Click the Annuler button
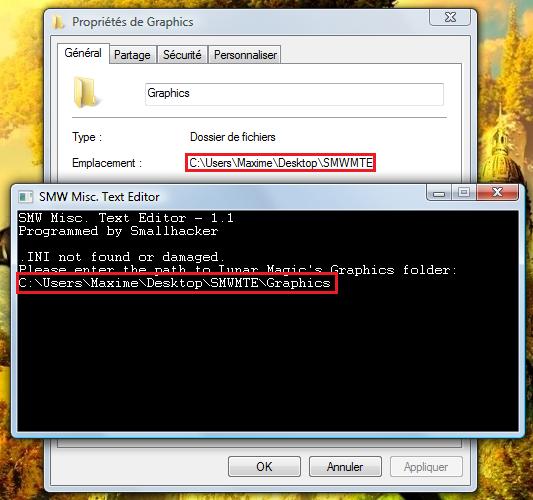The width and height of the screenshot is (533, 500). 345,467
